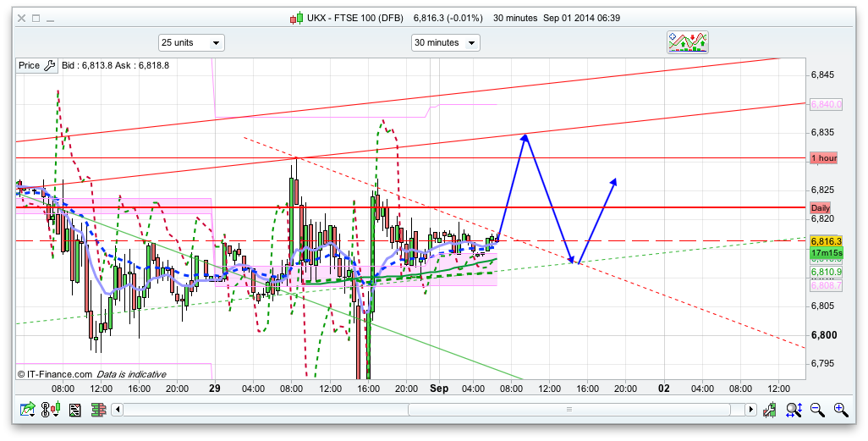The height and width of the screenshot is (441, 868).
Task: Maximize the chart window
Action: (36, 19)
